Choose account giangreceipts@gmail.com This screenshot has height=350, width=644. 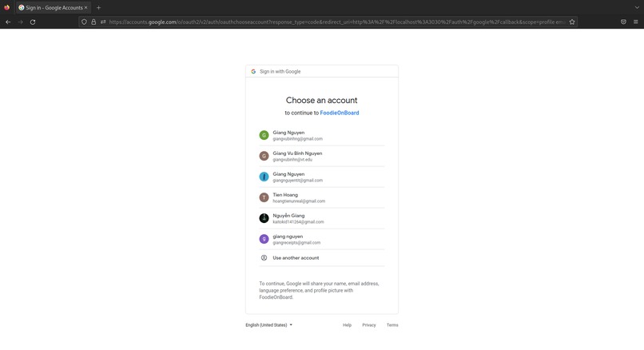(x=321, y=239)
